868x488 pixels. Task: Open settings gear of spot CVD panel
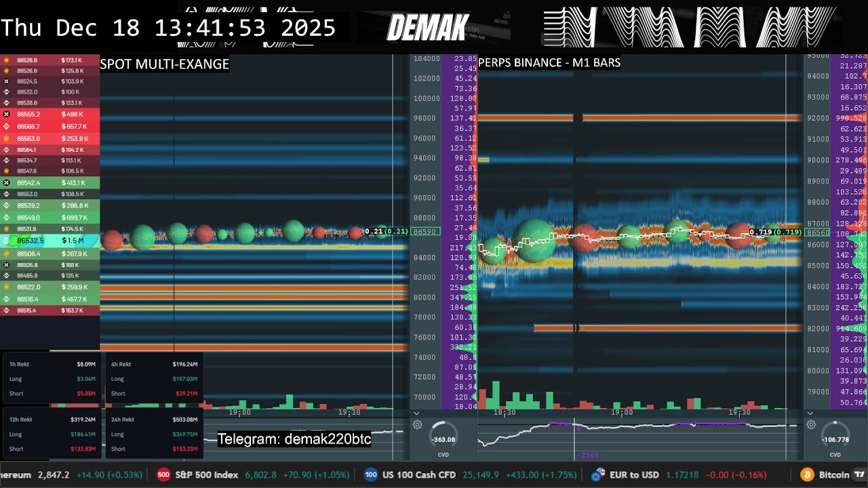418,425
